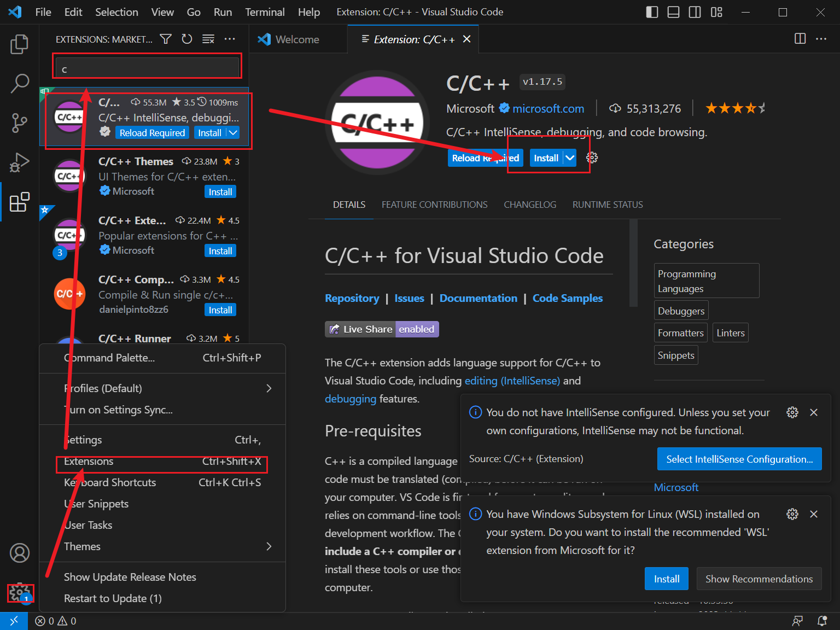Open Install dropdown arrow on extension page
Image resolution: width=840 pixels, height=630 pixels.
[570, 158]
